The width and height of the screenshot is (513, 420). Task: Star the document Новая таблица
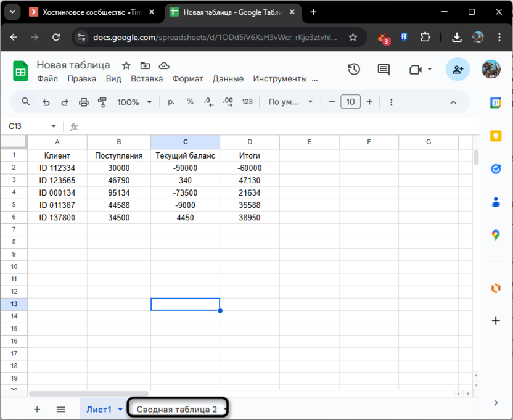tap(126, 65)
